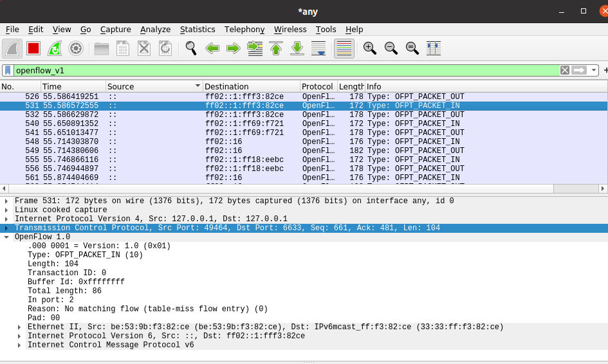
Task: Open the File menu
Action: 12,30
